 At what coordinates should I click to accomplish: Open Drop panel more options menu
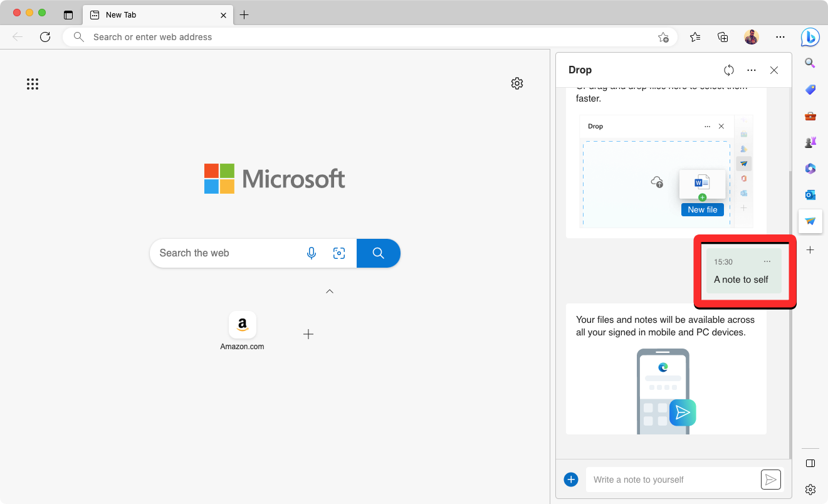click(x=752, y=70)
